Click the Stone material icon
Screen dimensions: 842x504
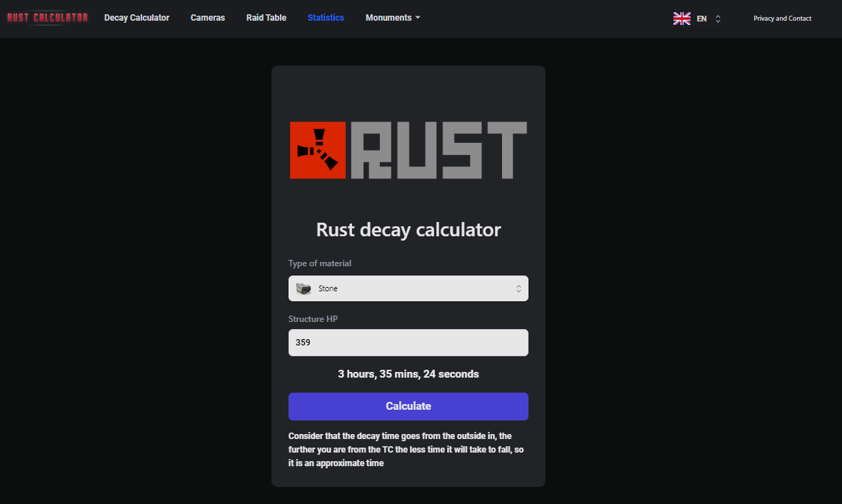coord(304,289)
